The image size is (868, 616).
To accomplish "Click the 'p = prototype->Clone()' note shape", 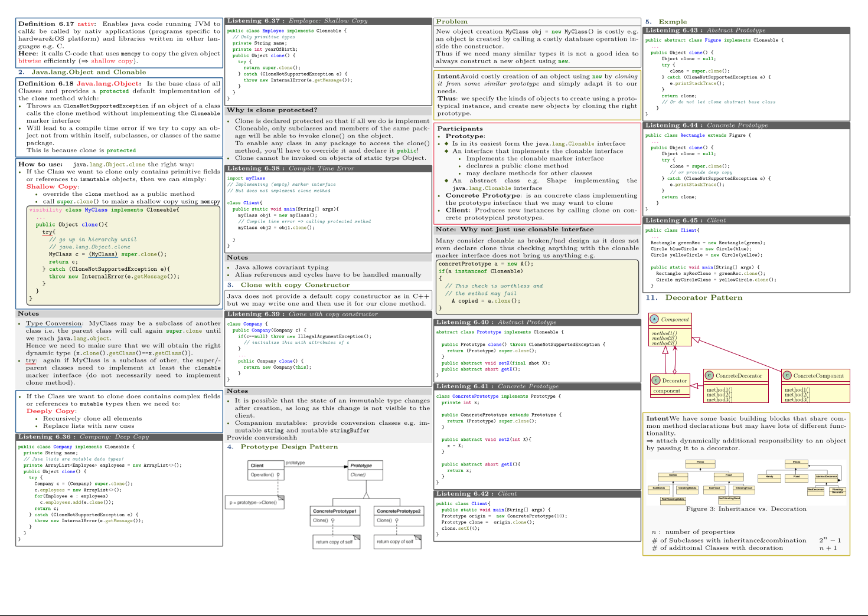I will click(254, 503).
